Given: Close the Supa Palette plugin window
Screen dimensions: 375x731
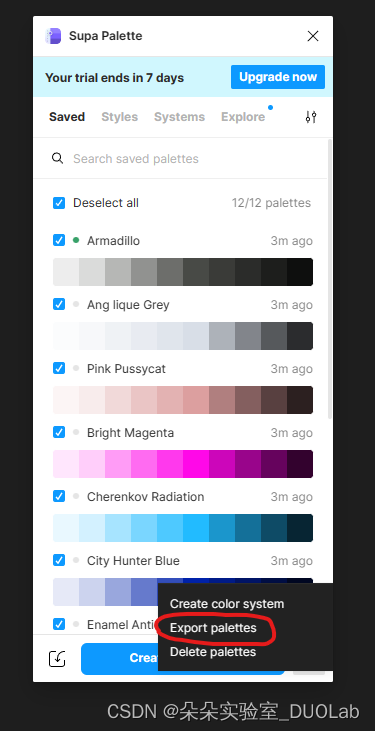Looking at the screenshot, I should click(x=313, y=36).
